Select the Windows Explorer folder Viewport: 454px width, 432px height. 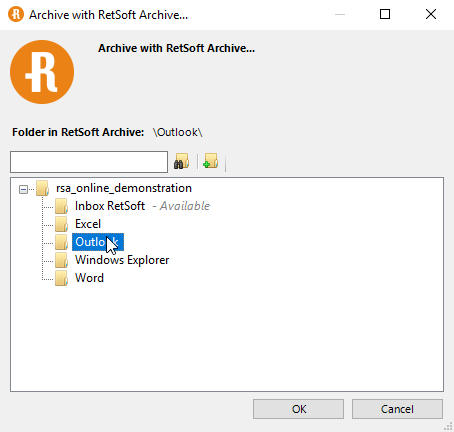click(x=122, y=260)
